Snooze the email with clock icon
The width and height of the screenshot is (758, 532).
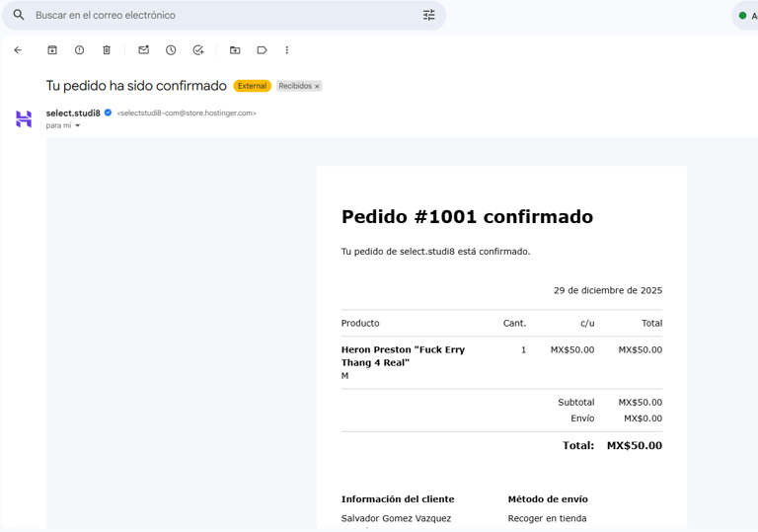coord(171,49)
